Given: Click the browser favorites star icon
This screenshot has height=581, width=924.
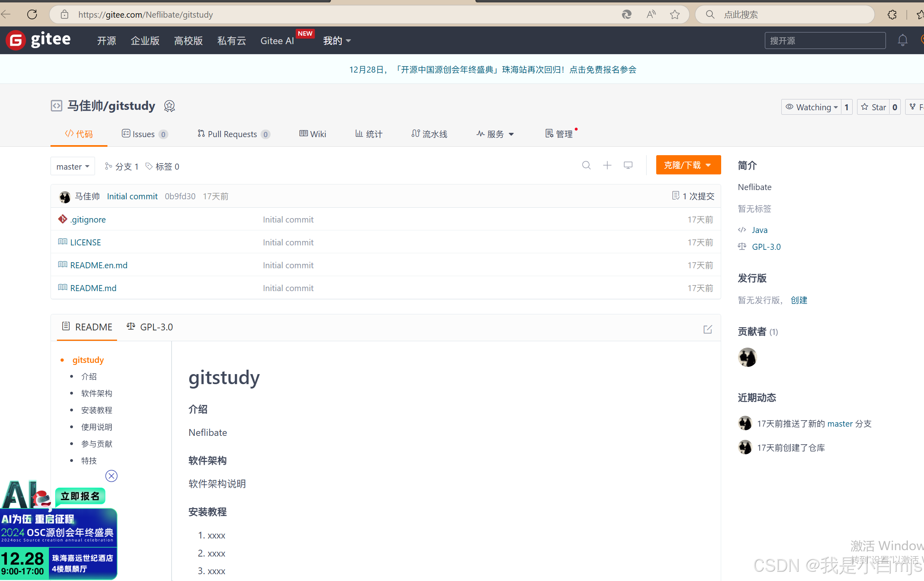Looking at the screenshot, I should (675, 14).
